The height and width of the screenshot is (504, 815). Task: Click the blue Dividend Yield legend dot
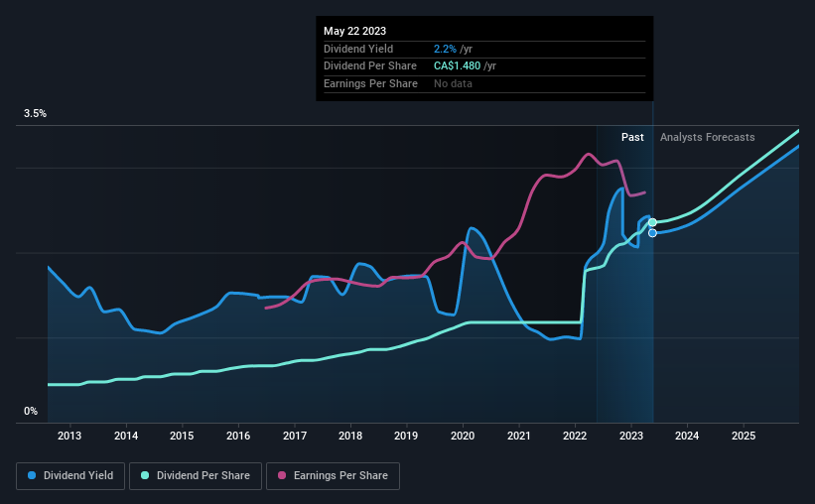tap(32, 475)
